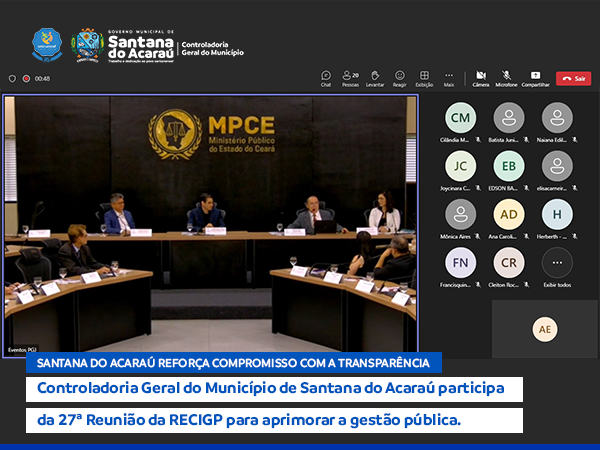Open the Reagir reactions menu
This screenshot has width=600, height=450.
coord(399,78)
